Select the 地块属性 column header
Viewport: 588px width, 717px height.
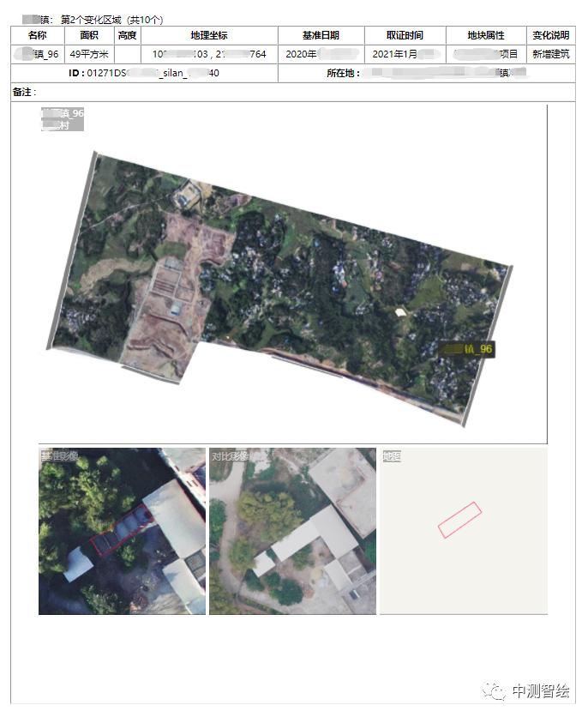point(486,35)
